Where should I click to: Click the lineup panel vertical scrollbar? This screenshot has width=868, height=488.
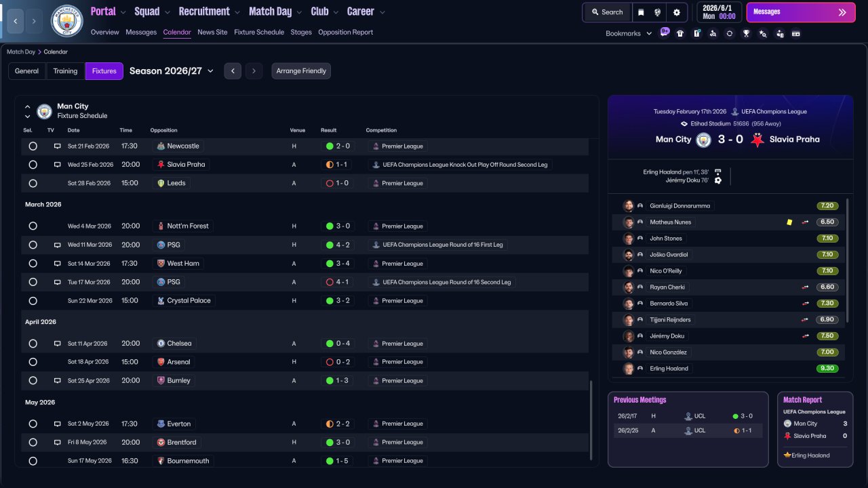848,261
